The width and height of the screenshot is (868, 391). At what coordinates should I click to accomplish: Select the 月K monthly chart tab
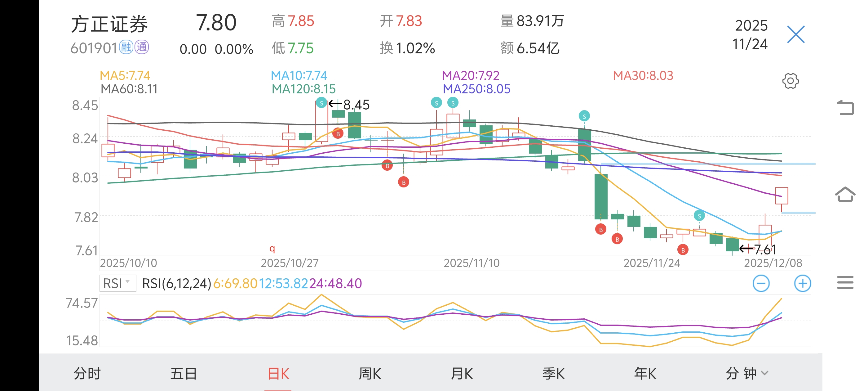462,373
